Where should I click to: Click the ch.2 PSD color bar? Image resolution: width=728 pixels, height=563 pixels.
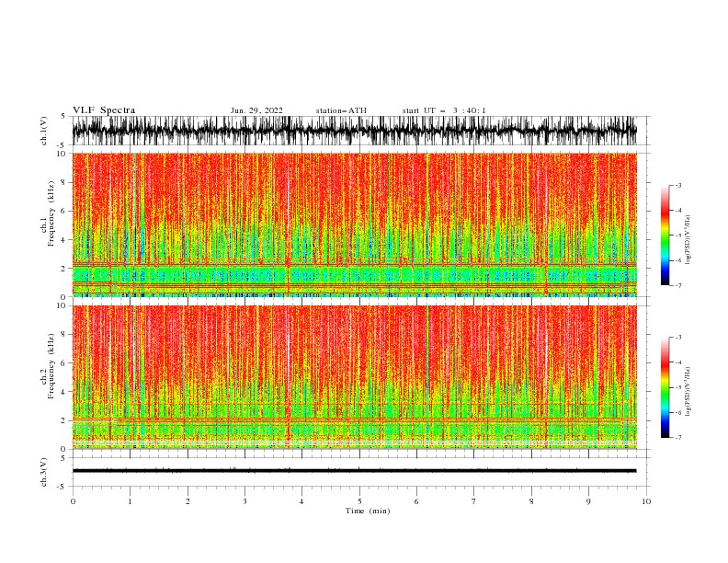click(665, 387)
